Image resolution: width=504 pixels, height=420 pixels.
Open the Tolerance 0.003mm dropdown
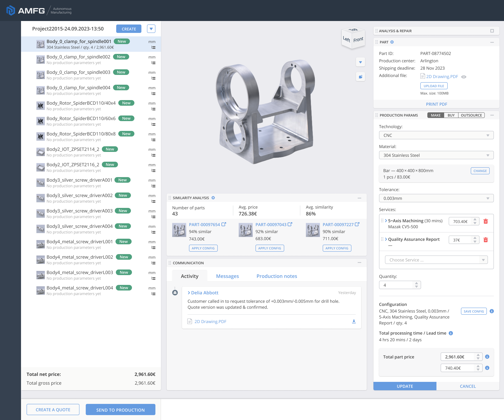click(x=436, y=198)
